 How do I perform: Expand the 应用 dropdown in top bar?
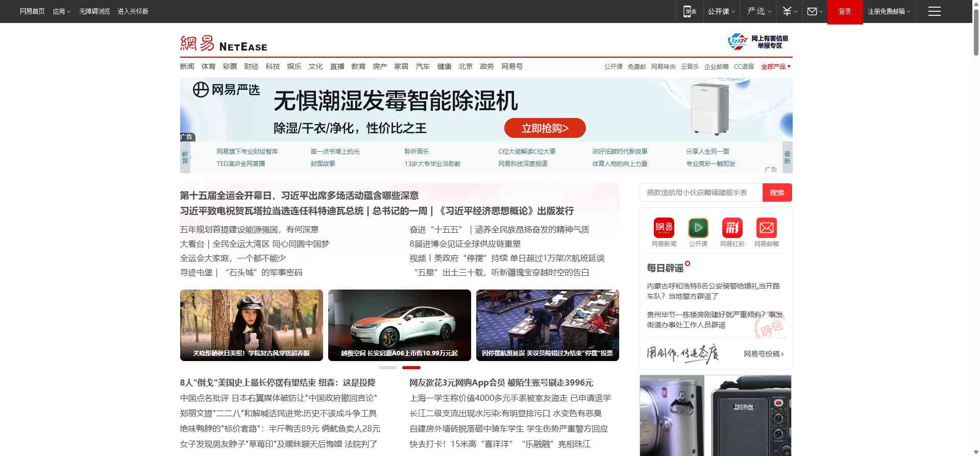tap(62, 11)
